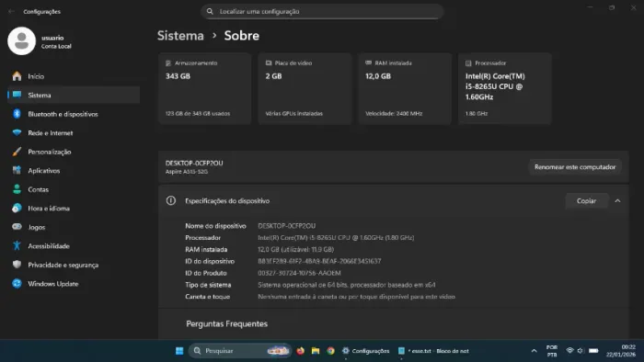644x362 pixels.
Task: Click the info icon beside Especificações do dispositivo
Action: click(171, 201)
